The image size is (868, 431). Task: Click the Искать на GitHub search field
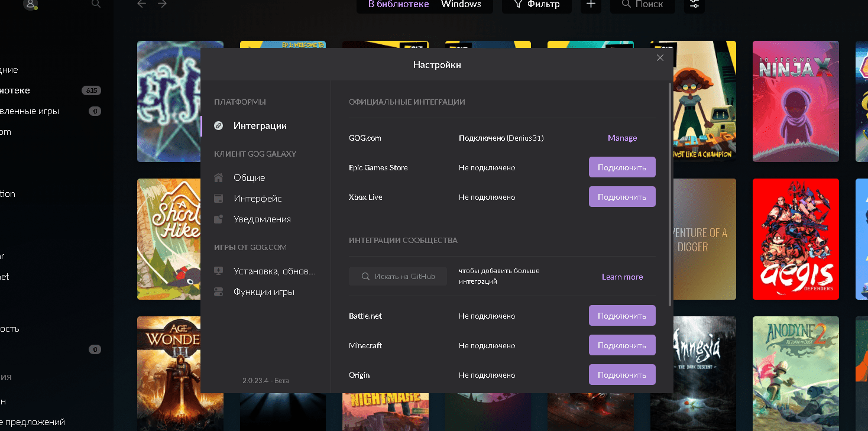(x=397, y=276)
